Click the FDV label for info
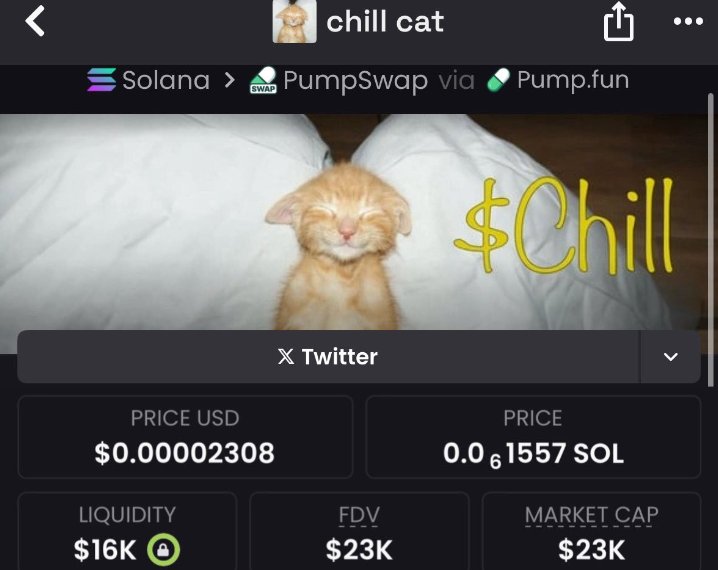718x570 pixels. pos(359,516)
